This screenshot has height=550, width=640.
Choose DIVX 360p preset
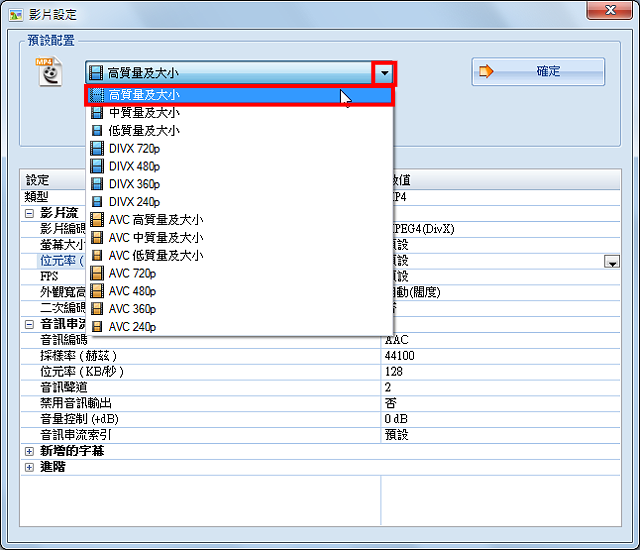click(x=240, y=184)
